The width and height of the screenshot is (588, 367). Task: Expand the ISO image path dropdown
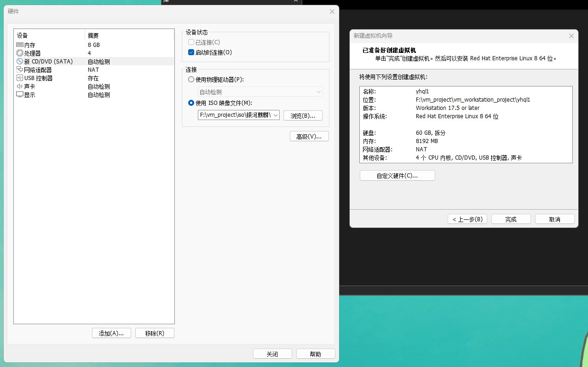pos(275,115)
